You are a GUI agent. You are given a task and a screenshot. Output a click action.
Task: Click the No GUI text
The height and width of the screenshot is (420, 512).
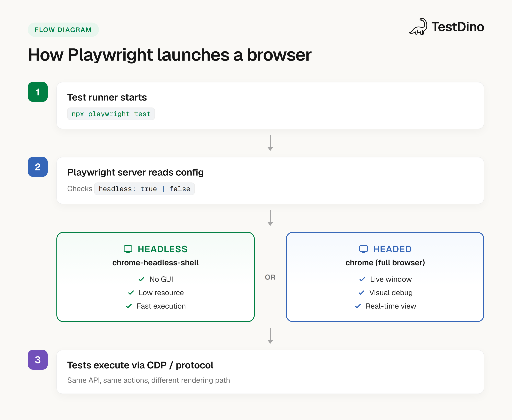pyautogui.click(x=161, y=279)
